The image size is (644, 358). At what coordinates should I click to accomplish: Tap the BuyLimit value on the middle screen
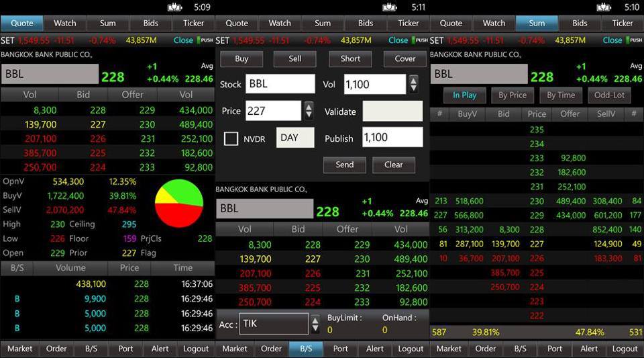[330, 330]
